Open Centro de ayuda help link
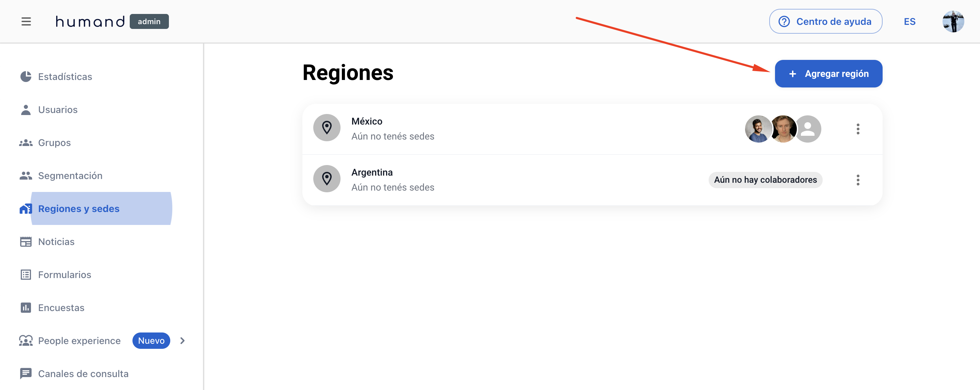 click(x=825, y=22)
